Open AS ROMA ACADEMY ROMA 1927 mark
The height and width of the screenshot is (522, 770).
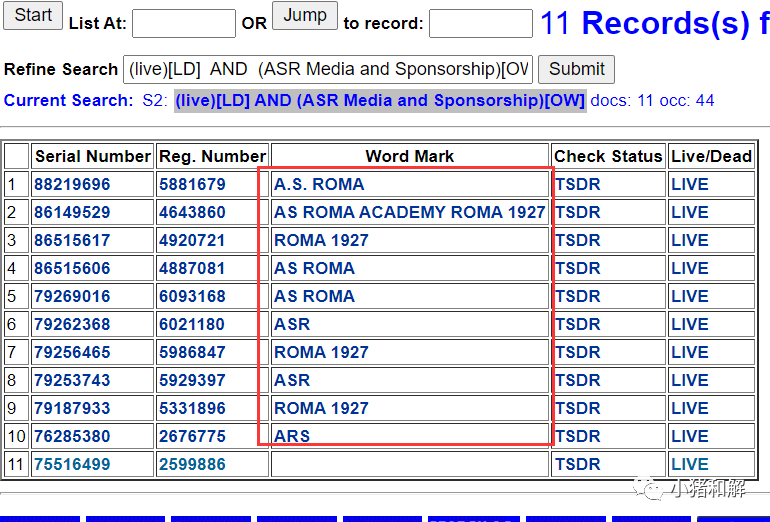point(410,212)
